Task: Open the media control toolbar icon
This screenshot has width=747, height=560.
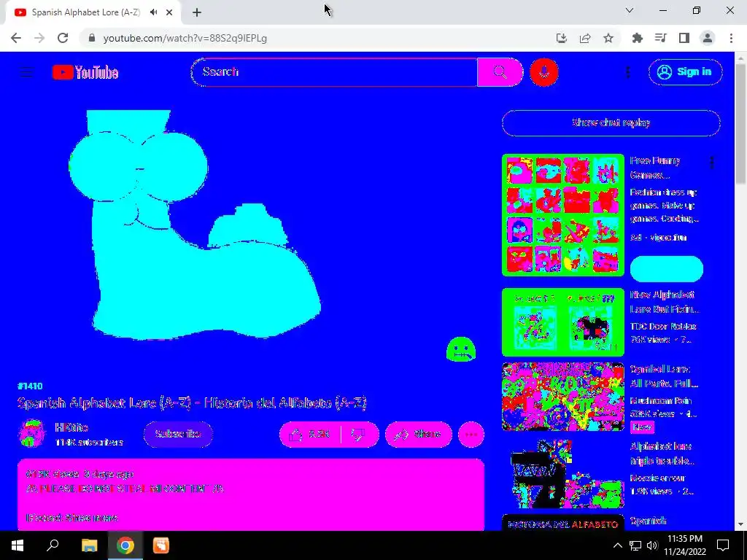Action: click(x=661, y=38)
